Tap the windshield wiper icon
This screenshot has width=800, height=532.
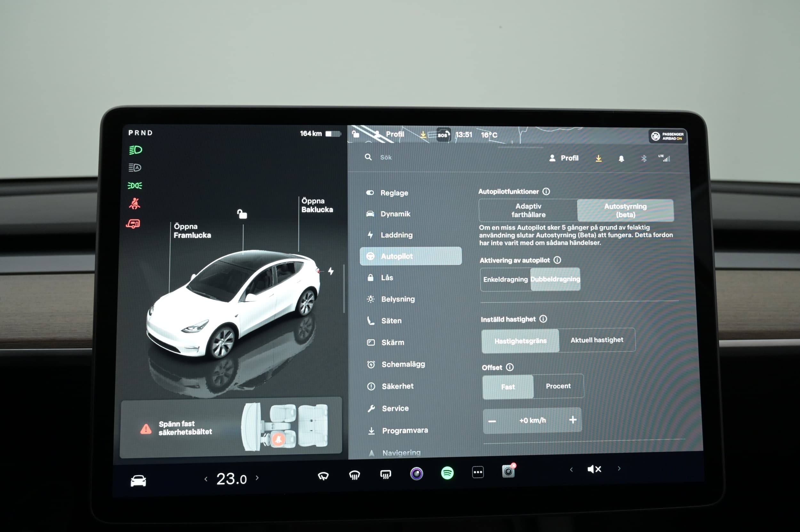(323, 476)
